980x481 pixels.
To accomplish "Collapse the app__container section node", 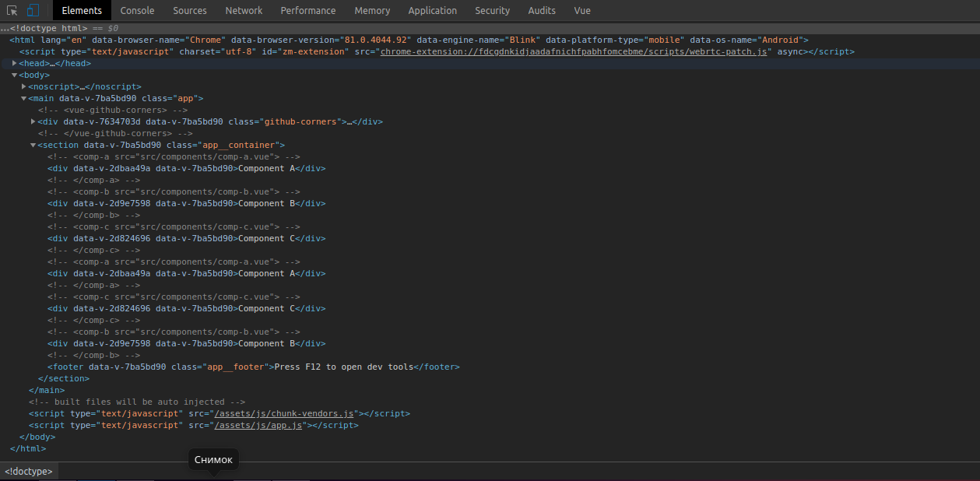I will pos(33,145).
